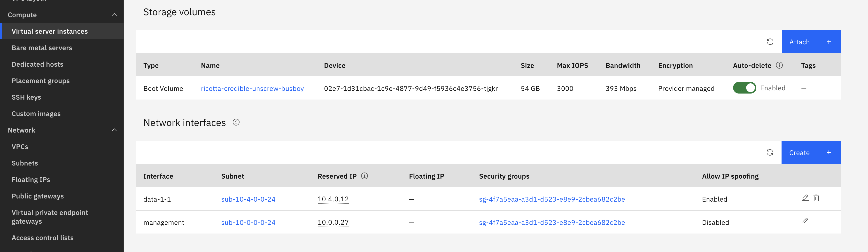
Task: Collapse the Network sidebar section
Action: tap(114, 130)
